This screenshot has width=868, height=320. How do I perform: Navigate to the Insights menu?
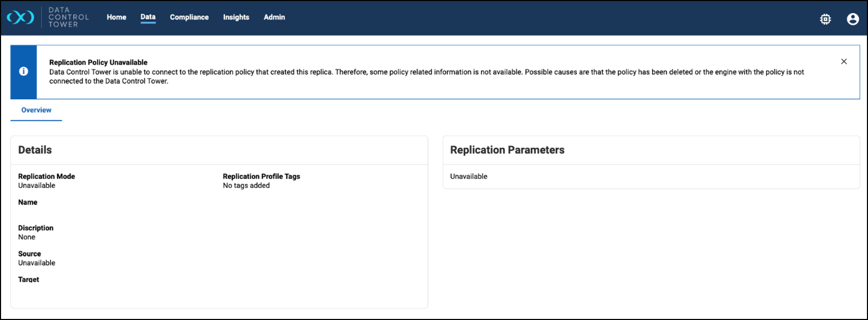(x=236, y=17)
